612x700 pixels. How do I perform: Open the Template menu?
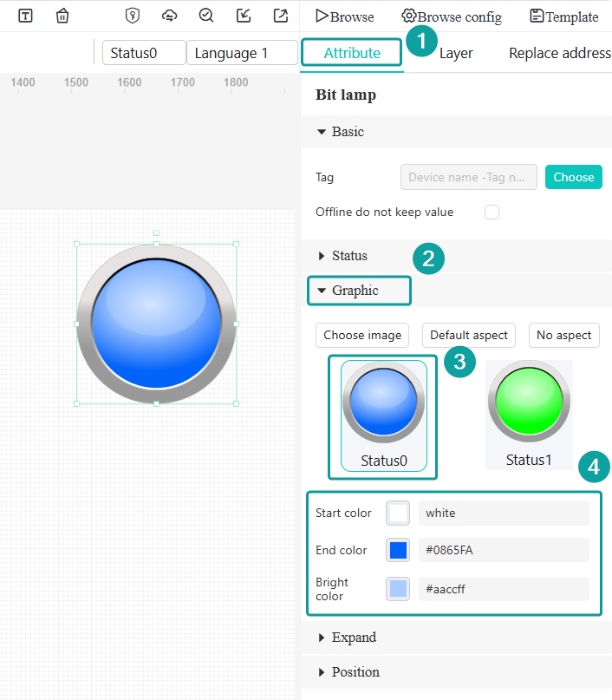(x=563, y=16)
